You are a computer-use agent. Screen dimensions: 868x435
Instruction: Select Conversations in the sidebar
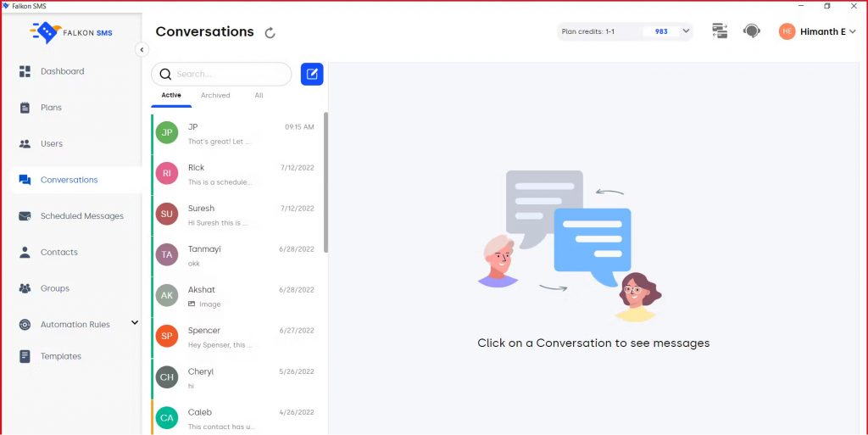click(70, 180)
